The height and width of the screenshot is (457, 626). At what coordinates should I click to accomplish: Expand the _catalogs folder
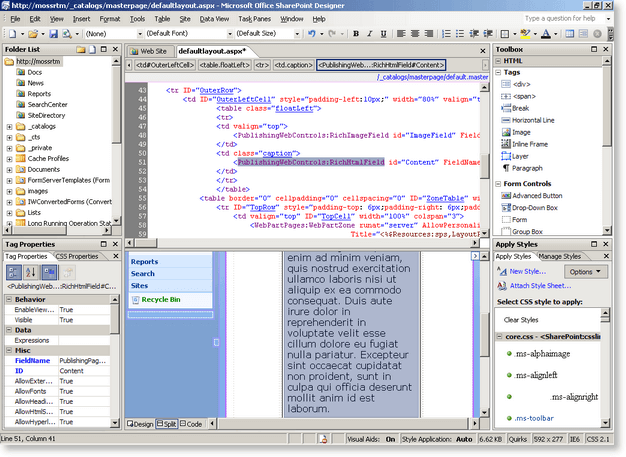[x=10, y=127]
